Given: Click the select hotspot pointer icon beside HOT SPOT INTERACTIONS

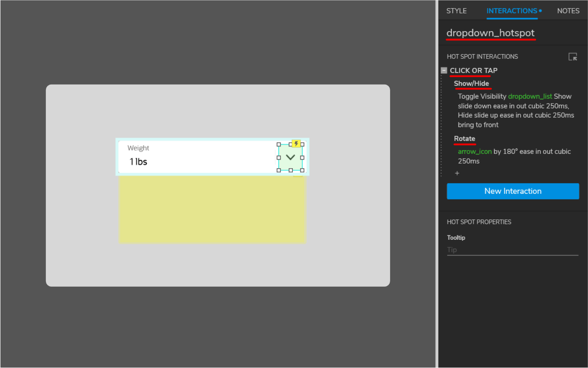Looking at the screenshot, I should click(x=572, y=57).
